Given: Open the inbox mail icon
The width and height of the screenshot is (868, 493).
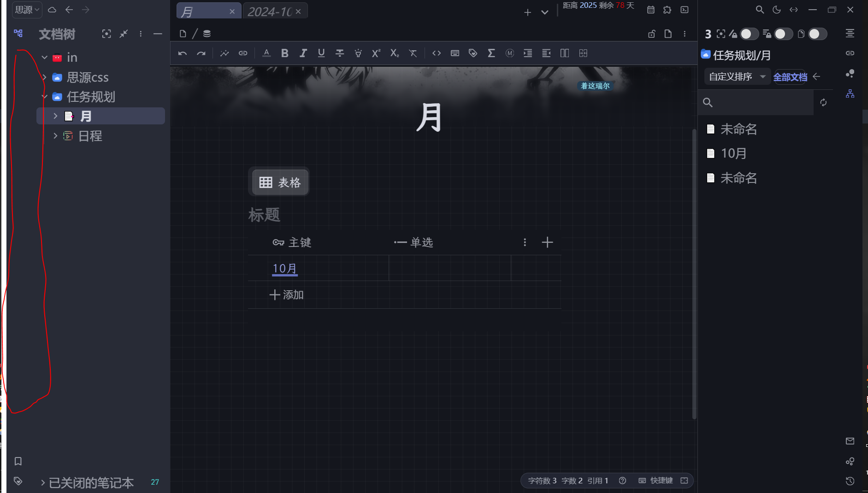Looking at the screenshot, I should (850, 441).
